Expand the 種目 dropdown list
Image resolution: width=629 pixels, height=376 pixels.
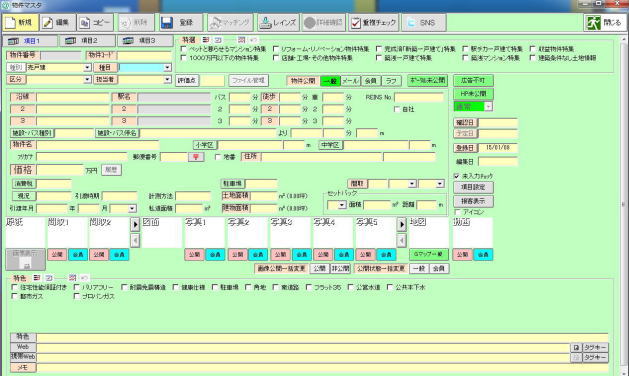[x=168, y=68]
